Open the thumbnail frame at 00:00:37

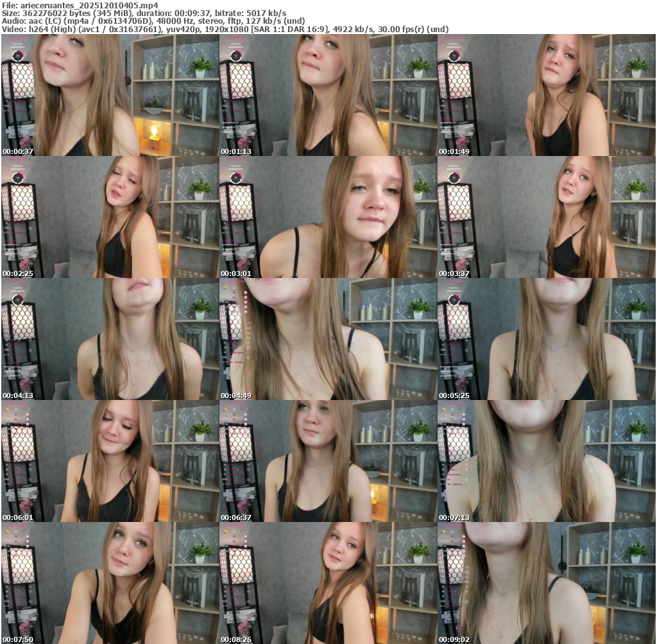pyautogui.click(x=110, y=95)
